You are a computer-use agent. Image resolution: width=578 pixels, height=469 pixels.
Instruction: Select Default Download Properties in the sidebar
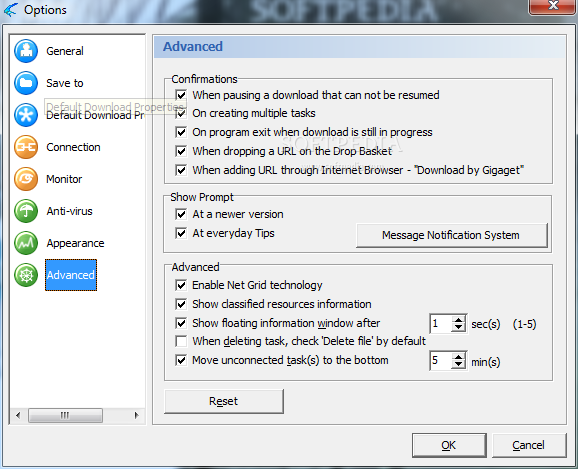click(95, 115)
